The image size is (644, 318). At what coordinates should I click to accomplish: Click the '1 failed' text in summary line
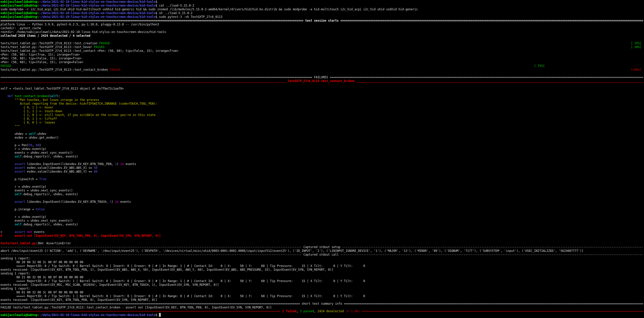289,311
